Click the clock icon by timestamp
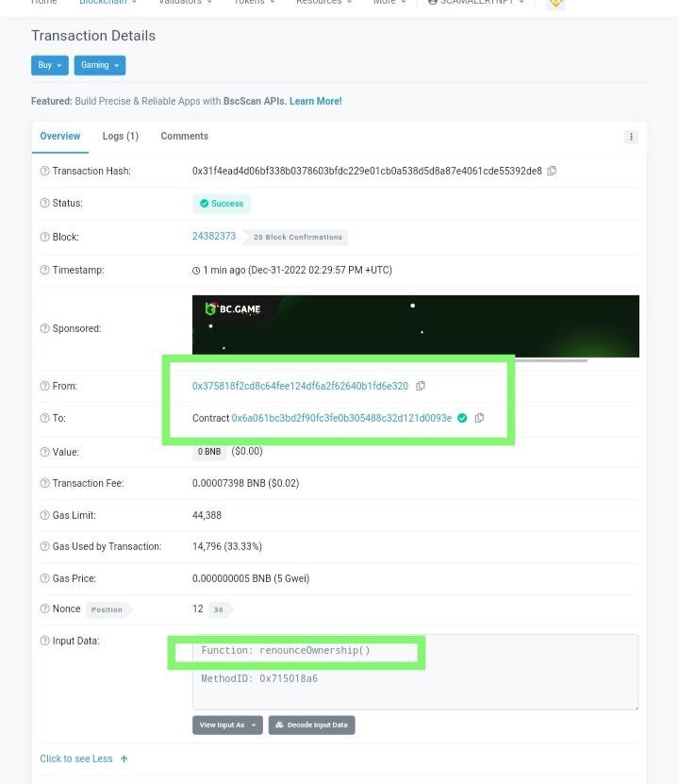The height and width of the screenshot is (784, 679). [196, 271]
